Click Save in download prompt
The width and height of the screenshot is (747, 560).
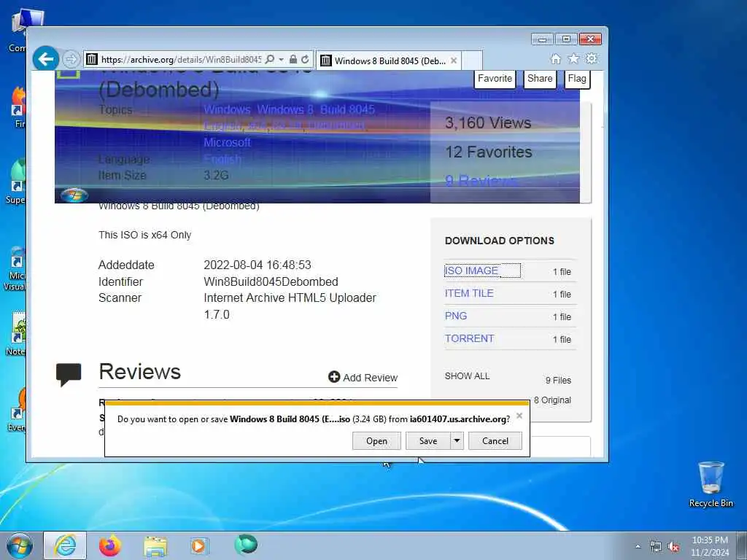coord(427,441)
